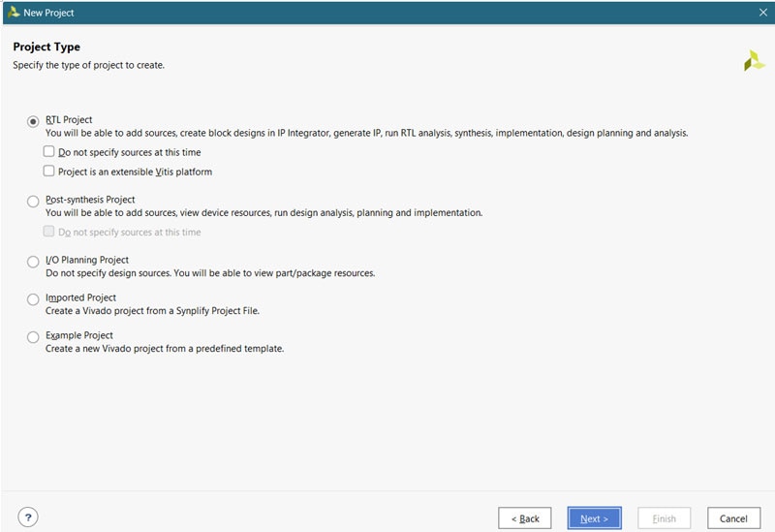The width and height of the screenshot is (775, 532).
Task: Go back with the Back button
Action: (x=525, y=518)
